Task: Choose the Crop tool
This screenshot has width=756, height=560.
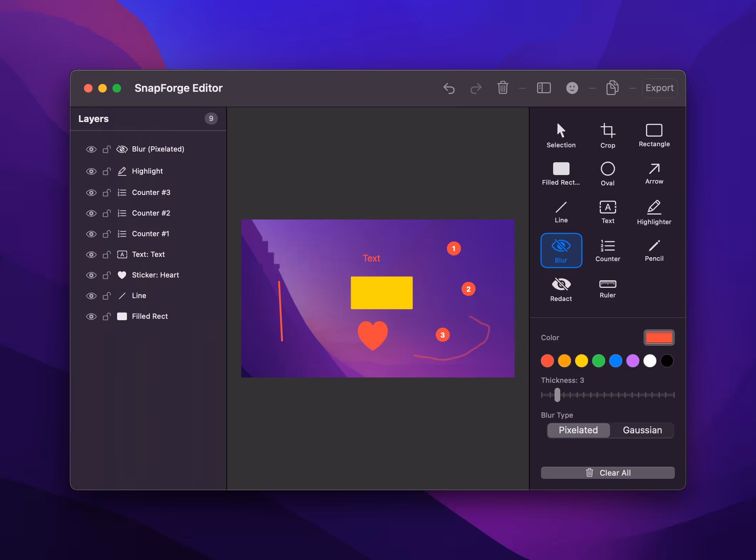Action: click(608, 136)
